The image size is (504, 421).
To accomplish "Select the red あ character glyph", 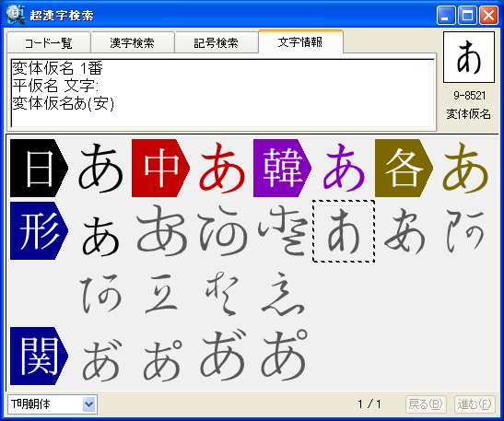I will 222,168.
